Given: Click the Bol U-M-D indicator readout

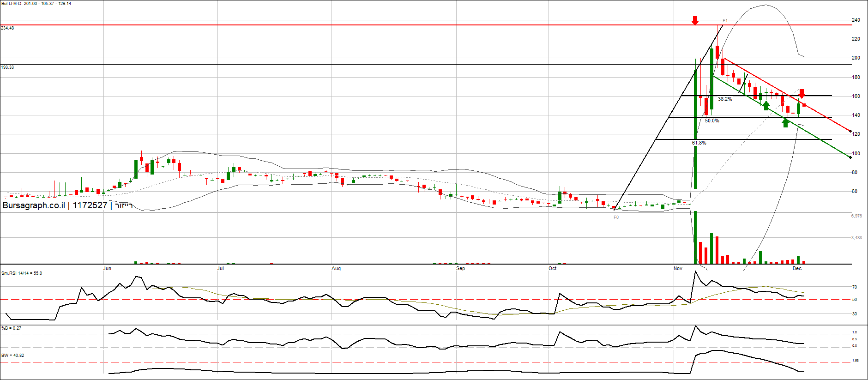Looking at the screenshot, I should tap(36, 4).
